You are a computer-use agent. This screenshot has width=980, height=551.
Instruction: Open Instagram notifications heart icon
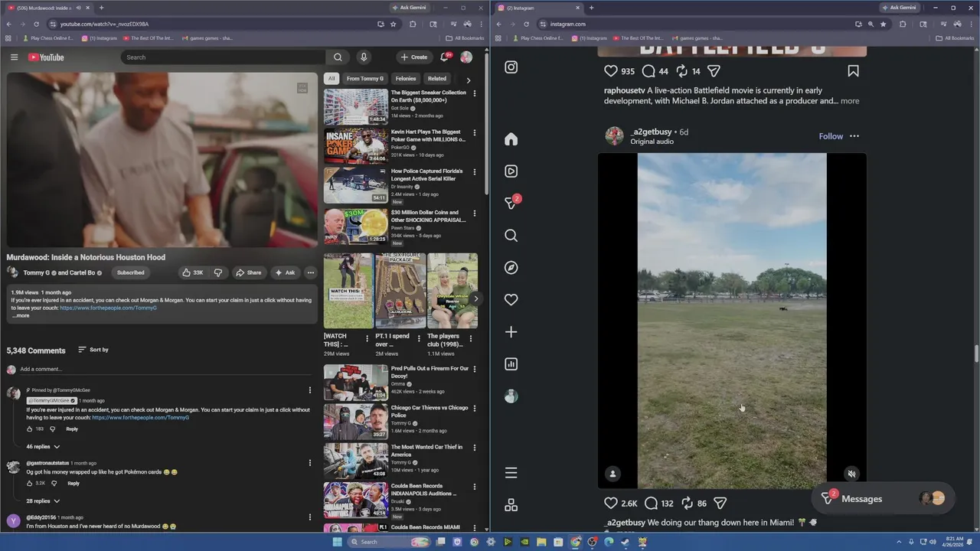coord(511,300)
